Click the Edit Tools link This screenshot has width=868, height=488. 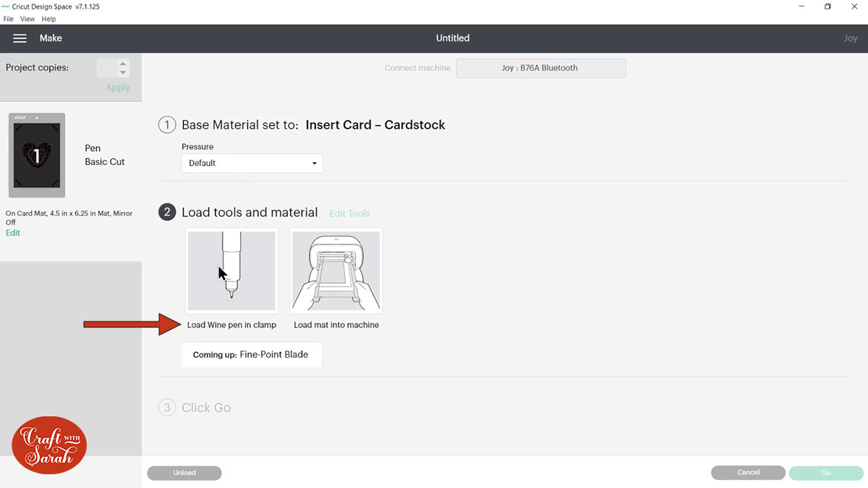pos(349,214)
